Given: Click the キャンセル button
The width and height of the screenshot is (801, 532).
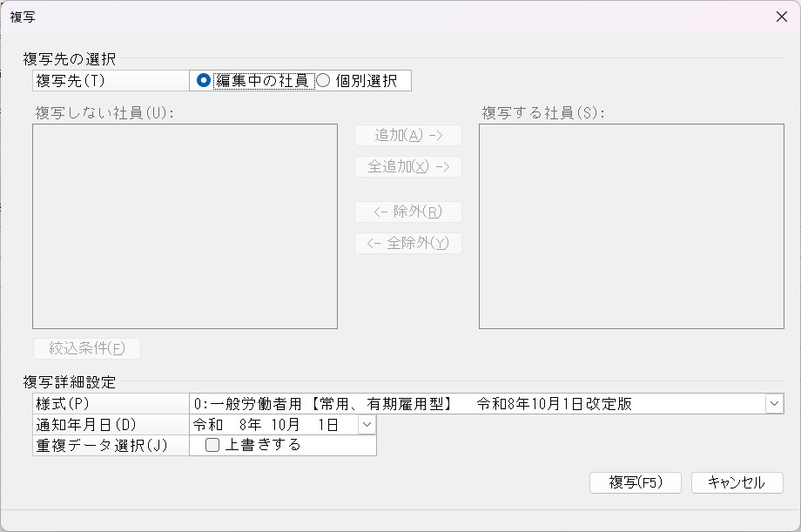Looking at the screenshot, I should click(x=737, y=482).
